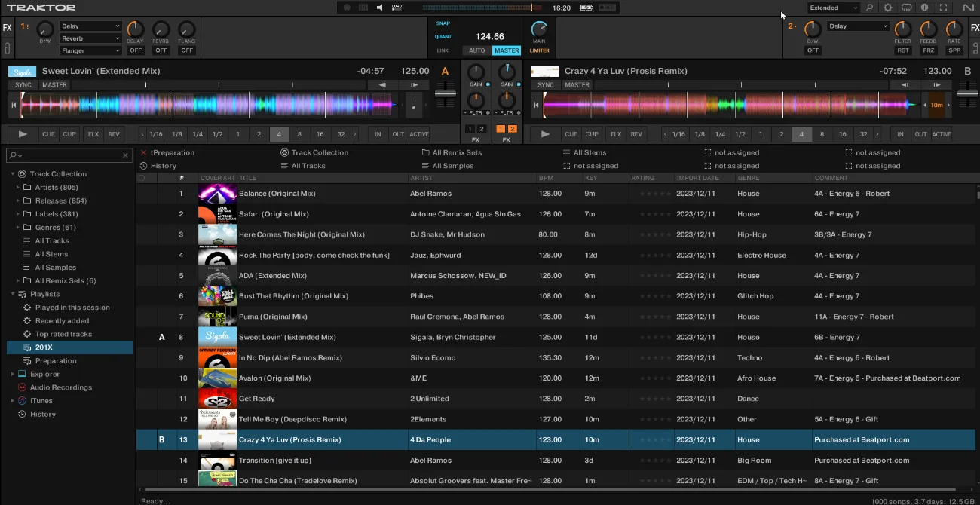Clear the browser search field with X
The image size is (980, 505).
tap(125, 155)
